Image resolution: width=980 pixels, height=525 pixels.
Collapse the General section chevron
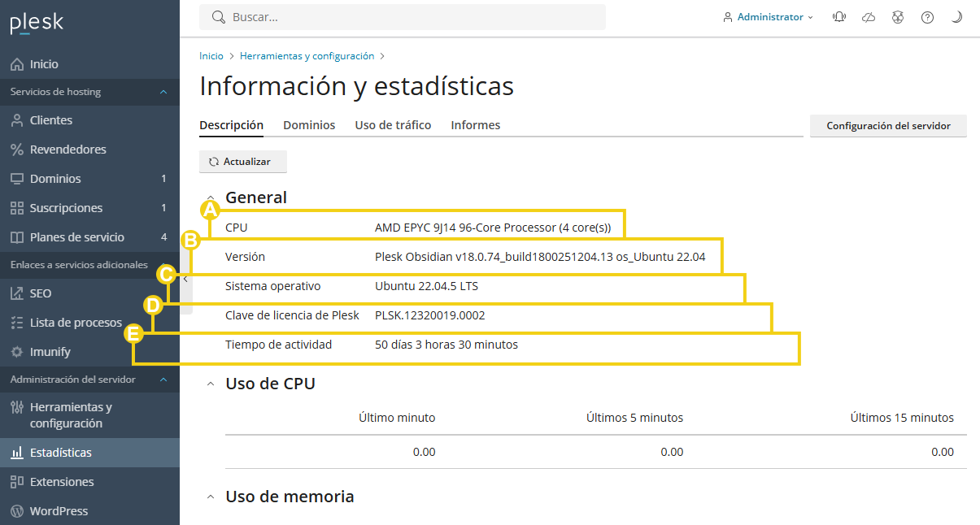click(211, 197)
